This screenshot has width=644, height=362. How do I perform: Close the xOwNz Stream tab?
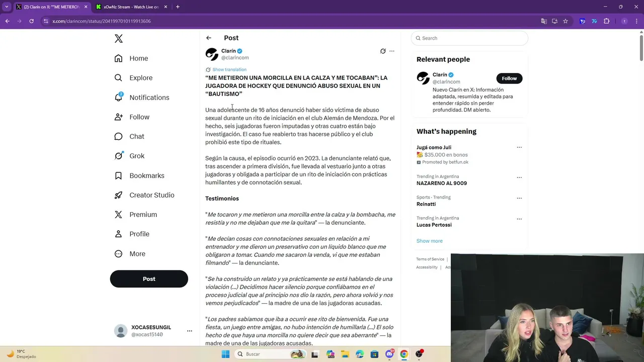click(x=166, y=7)
